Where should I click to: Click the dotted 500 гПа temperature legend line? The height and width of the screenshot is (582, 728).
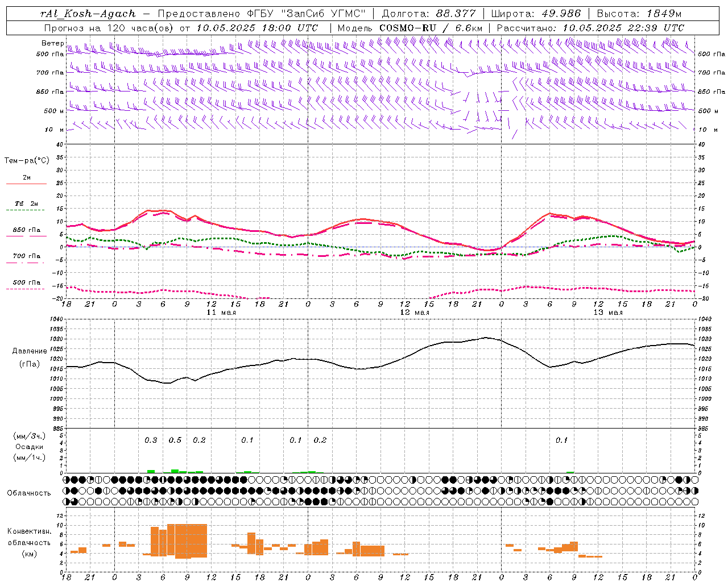pyautogui.click(x=26, y=289)
